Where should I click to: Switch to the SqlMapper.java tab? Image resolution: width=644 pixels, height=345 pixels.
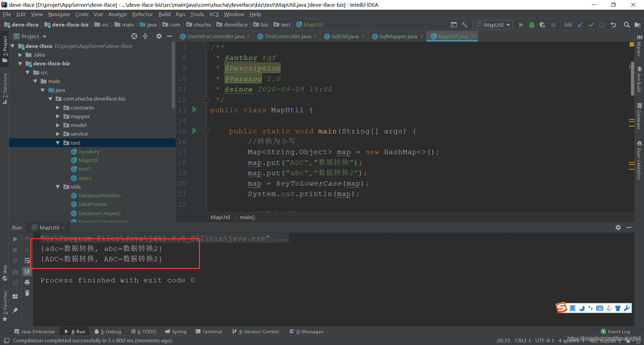click(x=398, y=36)
